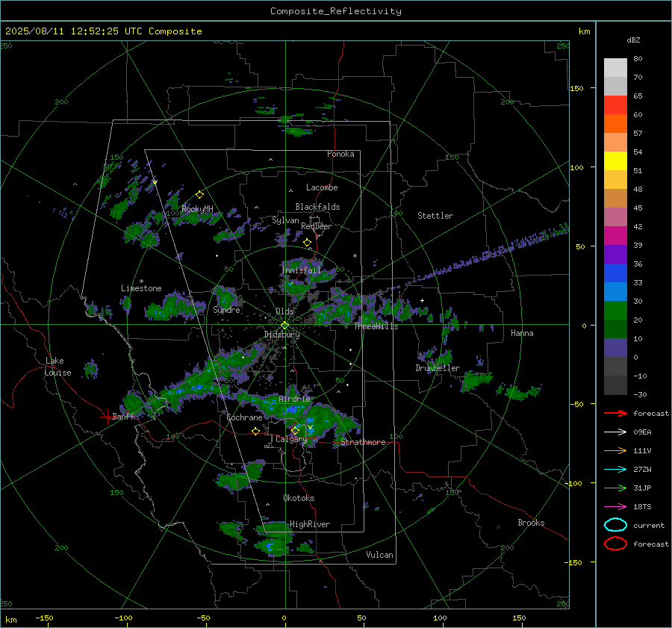Click the HighRiver city label
Screen dimensions: 672x628
(310, 524)
